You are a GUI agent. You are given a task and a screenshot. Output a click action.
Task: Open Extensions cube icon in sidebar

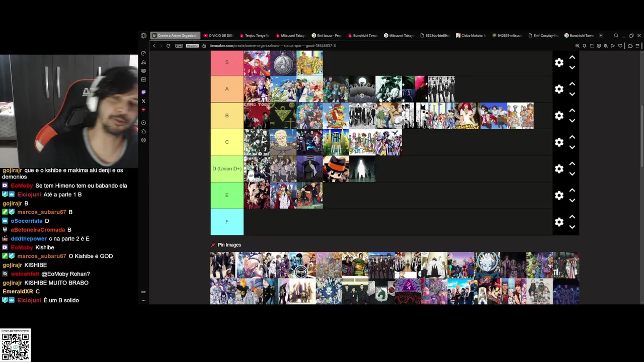143,131
